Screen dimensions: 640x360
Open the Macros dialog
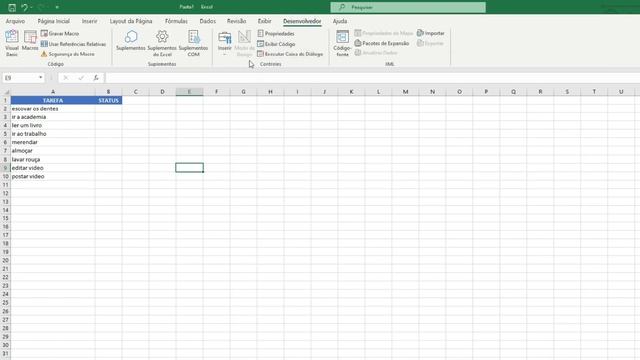pos(30,41)
